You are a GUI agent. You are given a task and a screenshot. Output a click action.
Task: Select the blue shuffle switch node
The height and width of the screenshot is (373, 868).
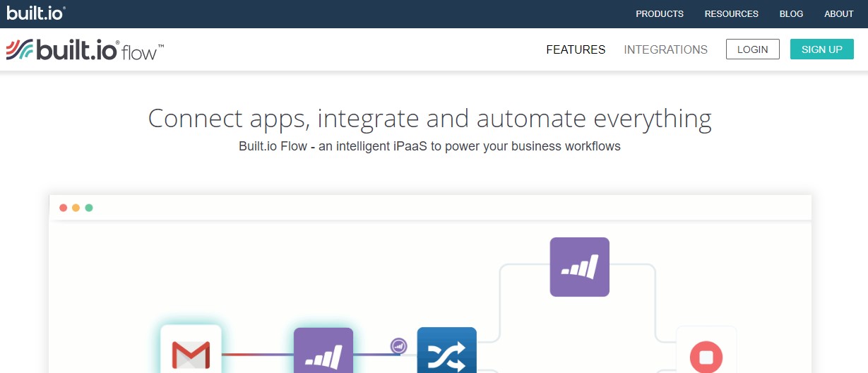447,350
